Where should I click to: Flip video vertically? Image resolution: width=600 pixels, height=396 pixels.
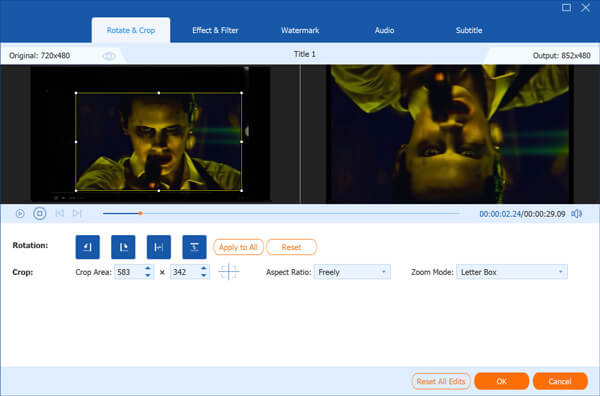194,247
